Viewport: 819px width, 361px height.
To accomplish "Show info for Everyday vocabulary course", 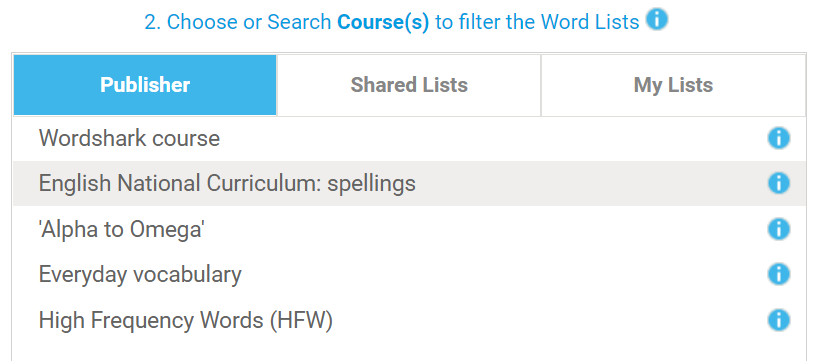I will click(x=778, y=274).
